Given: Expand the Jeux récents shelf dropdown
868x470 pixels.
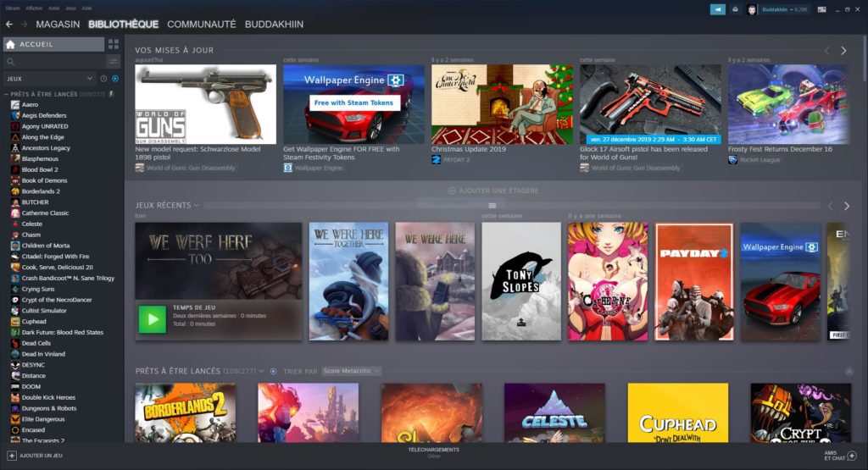Looking at the screenshot, I should coord(196,205).
